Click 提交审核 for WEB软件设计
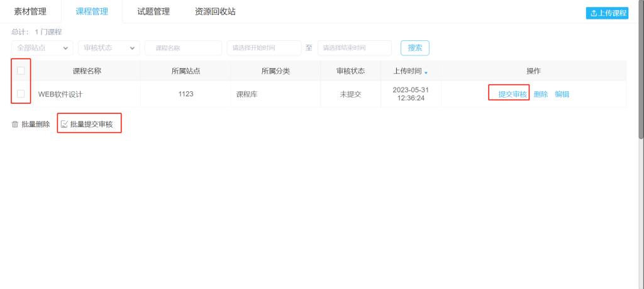 [512, 94]
